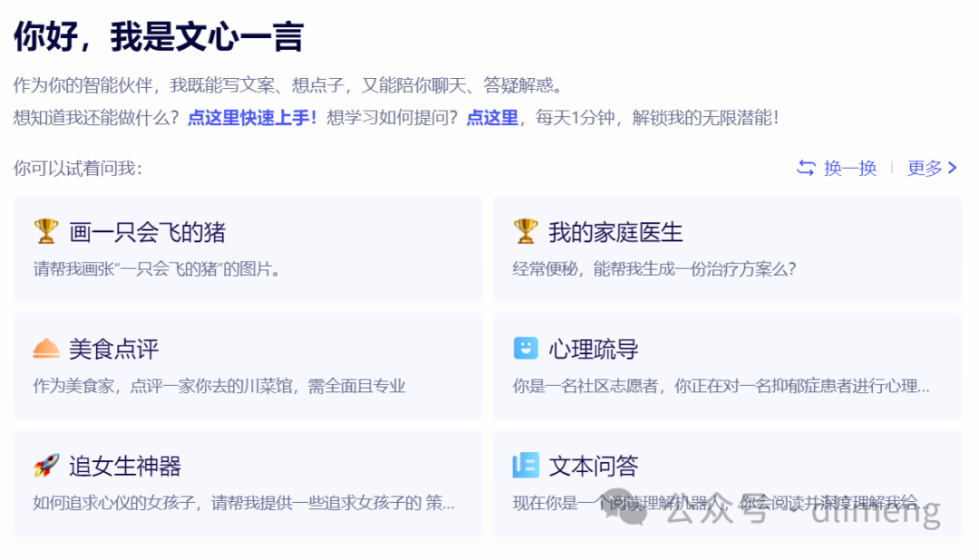The height and width of the screenshot is (560, 979).
Task: Follow the 点这里 link about learning to ask
Action: [492, 118]
